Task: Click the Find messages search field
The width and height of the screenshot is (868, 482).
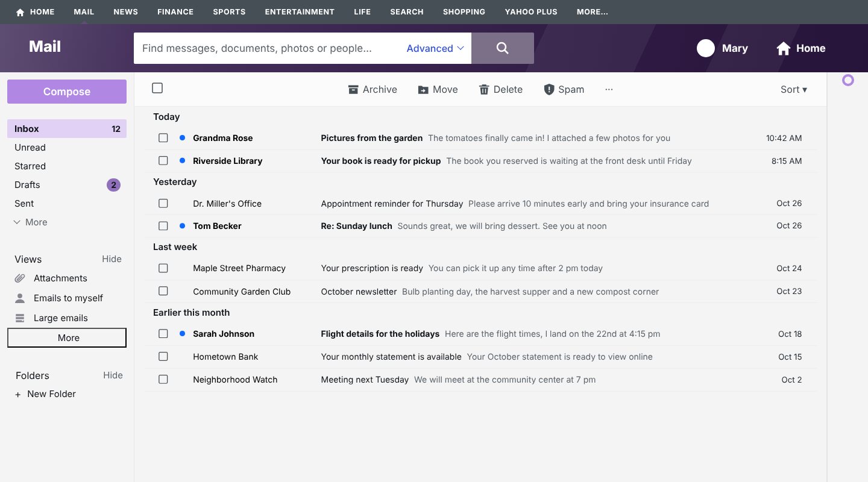Action: 268,48
